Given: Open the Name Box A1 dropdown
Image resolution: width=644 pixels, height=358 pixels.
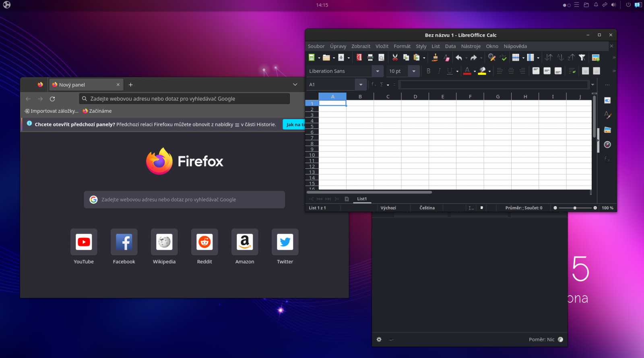Looking at the screenshot, I should pos(361,85).
